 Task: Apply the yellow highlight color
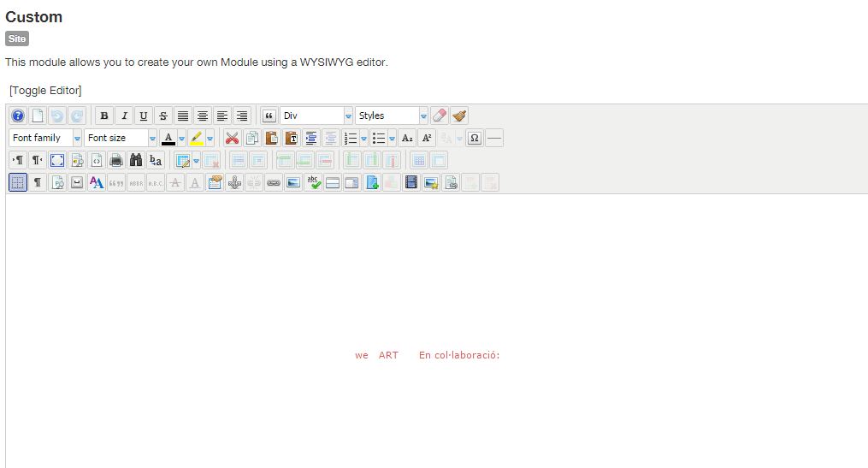pos(197,138)
